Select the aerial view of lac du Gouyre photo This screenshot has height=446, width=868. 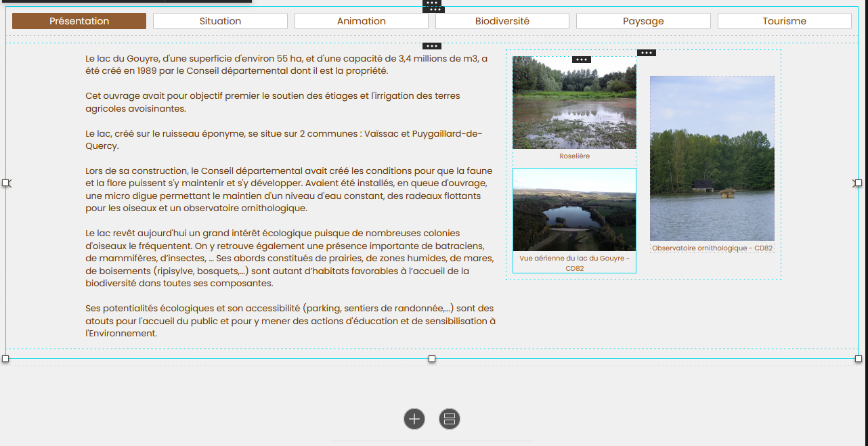[x=574, y=209]
